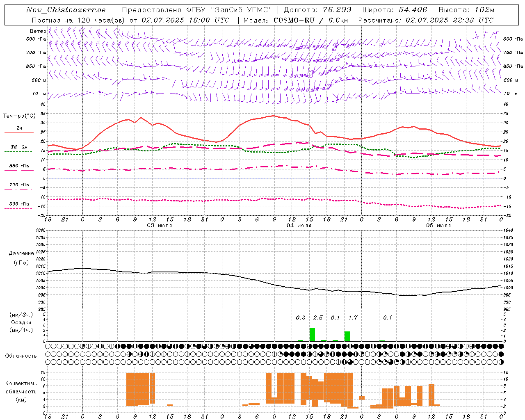Click the '04 июля' date label
The image size is (525, 420).
(x=299, y=226)
